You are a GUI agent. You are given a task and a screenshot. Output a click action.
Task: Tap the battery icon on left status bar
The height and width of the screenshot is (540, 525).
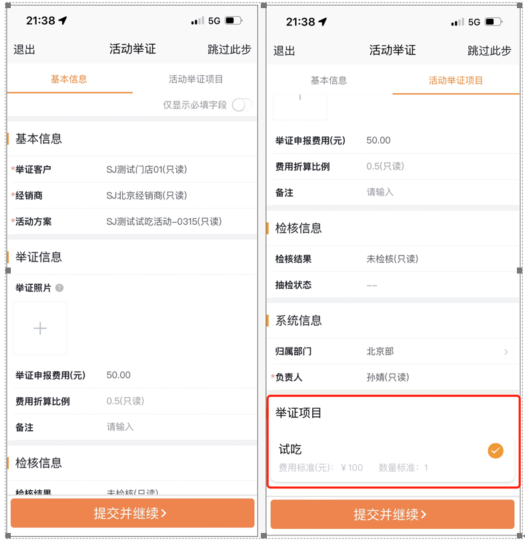coord(234,21)
